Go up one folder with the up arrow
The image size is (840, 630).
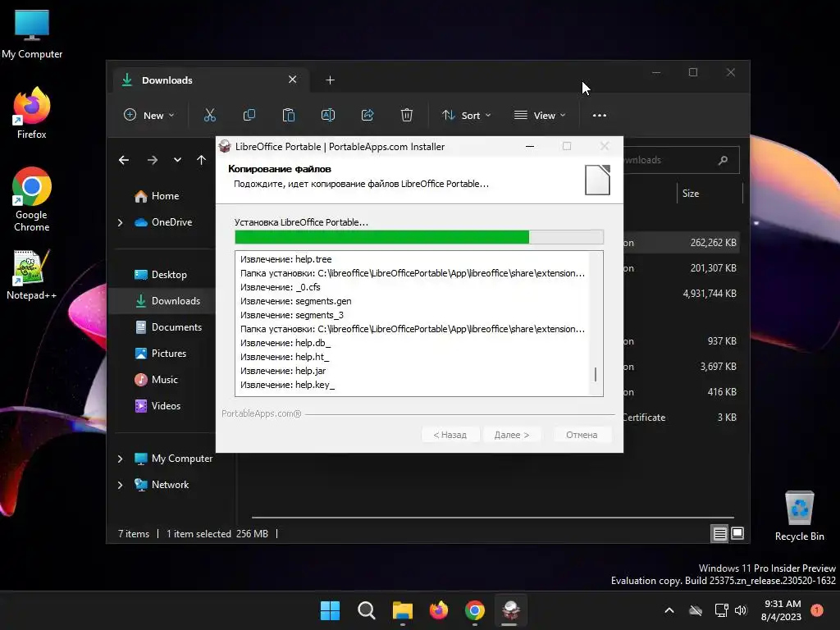coord(202,160)
